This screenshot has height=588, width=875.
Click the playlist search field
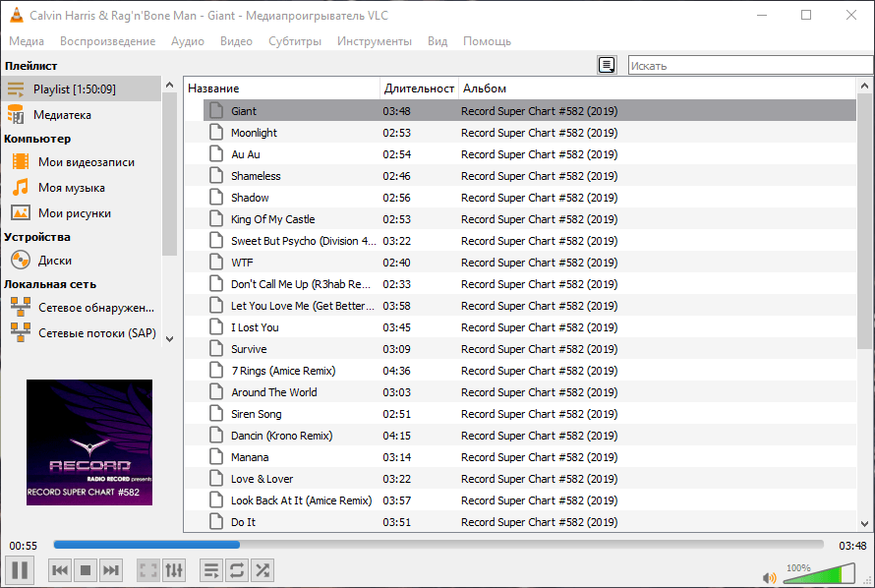pyautogui.click(x=749, y=65)
